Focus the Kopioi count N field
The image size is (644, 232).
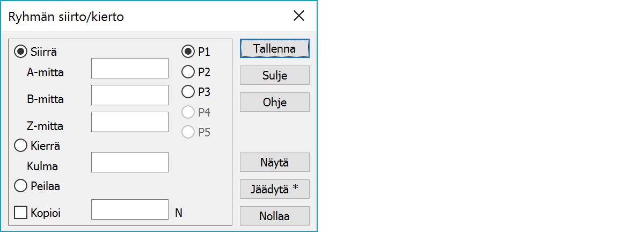(x=130, y=209)
